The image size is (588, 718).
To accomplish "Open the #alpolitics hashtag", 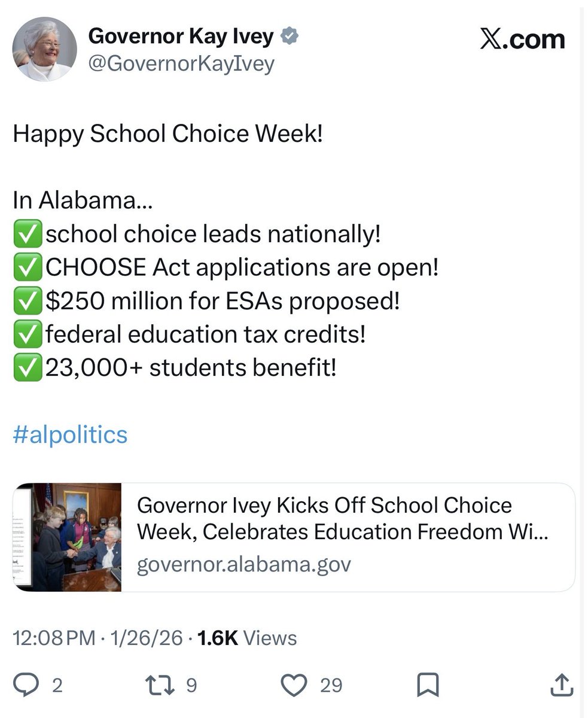I will tap(70, 434).
